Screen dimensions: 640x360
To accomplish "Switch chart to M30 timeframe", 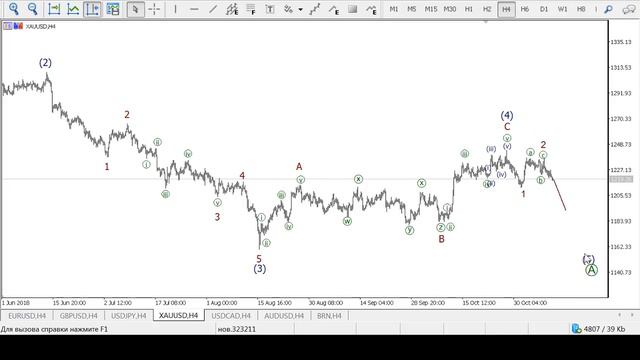I will [450, 9].
